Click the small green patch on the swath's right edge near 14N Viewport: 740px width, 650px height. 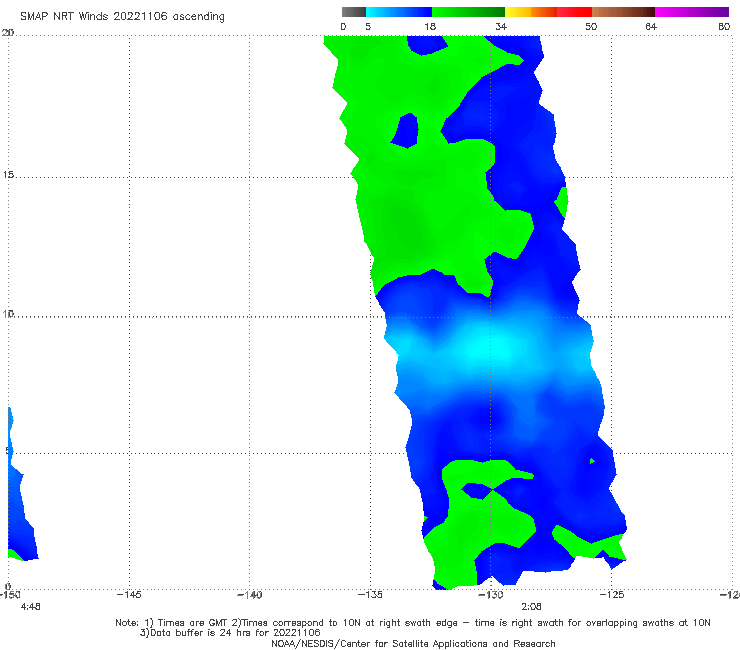coord(562,202)
